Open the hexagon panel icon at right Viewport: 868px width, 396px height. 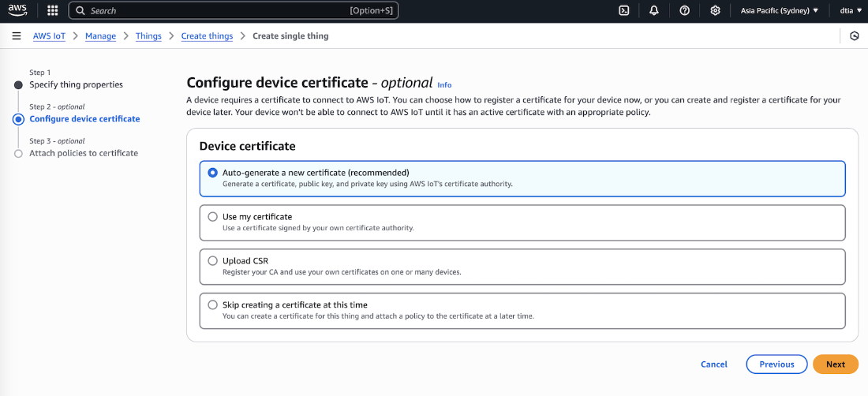pos(854,36)
